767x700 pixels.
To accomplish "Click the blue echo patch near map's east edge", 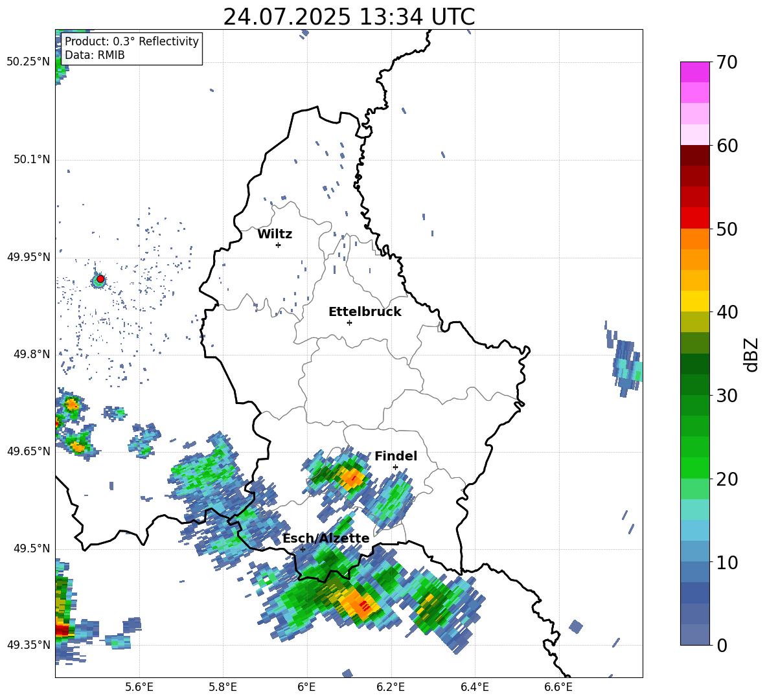I will pos(625,362).
